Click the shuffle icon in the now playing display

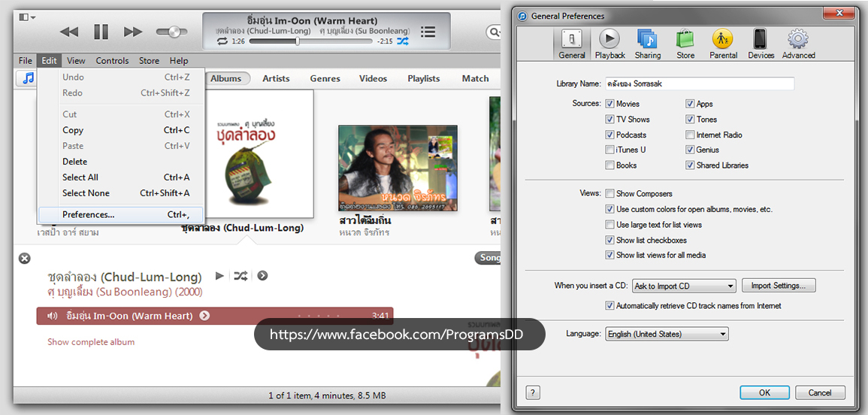coord(404,41)
